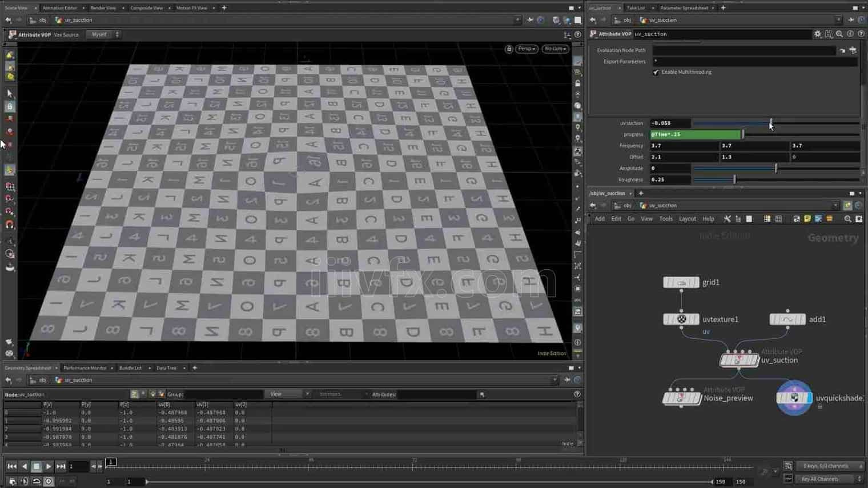Open the No cam camera dropdown
Image resolution: width=868 pixels, height=488 pixels.
(x=554, y=49)
